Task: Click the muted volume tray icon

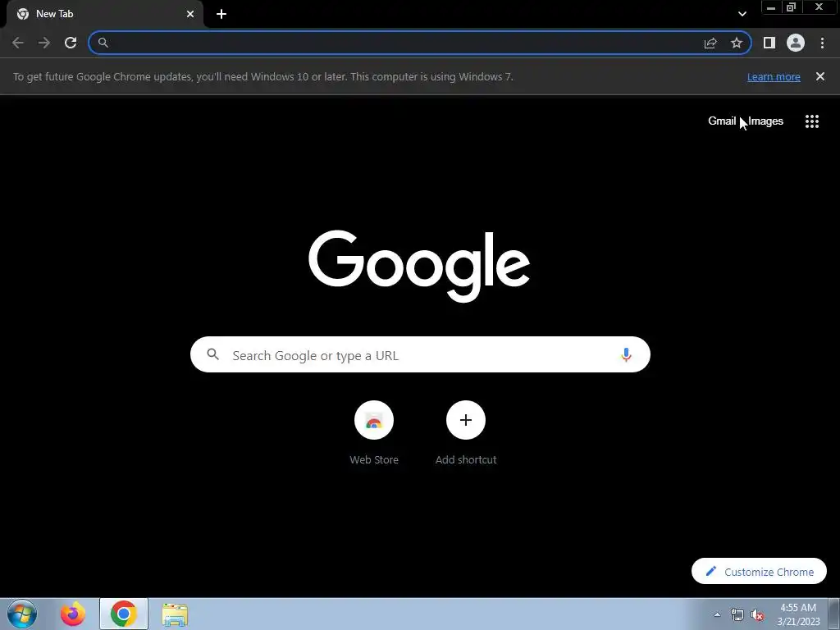Action: tap(757, 614)
